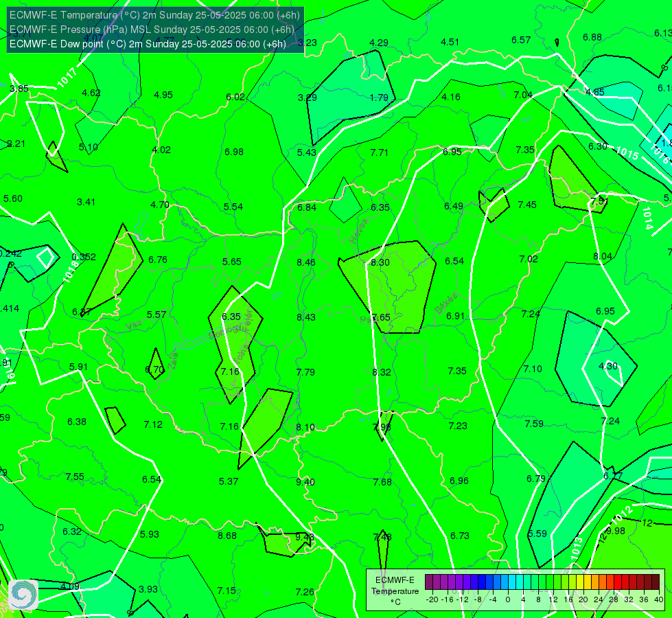Select the ECMWF-E Pressure MSL layer title
Image resolution: width=672 pixels, height=618 pixels.
pos(152,30)
